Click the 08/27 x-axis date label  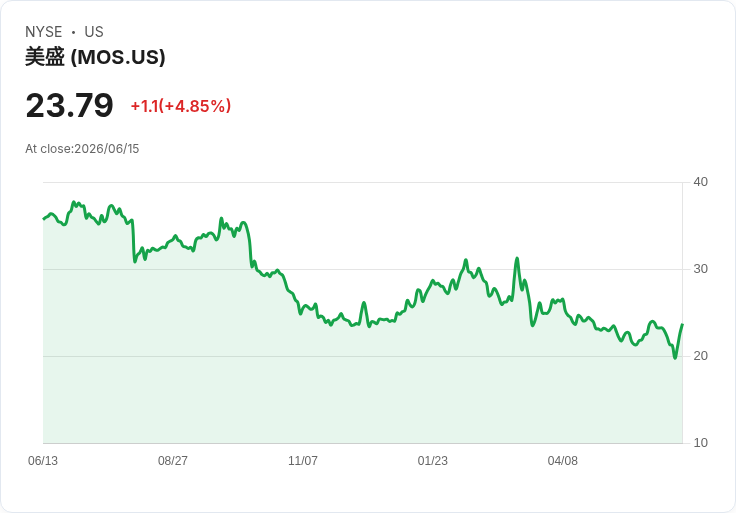tap(173, 460)
